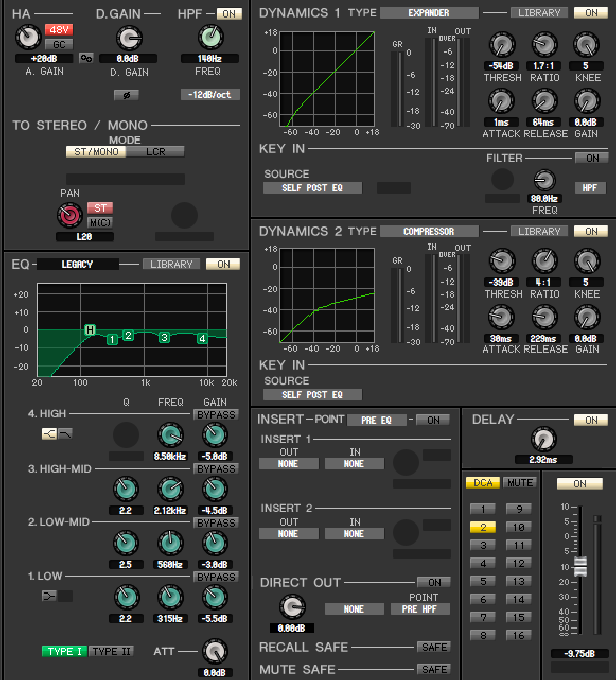Click the HPF frequency knob
This screenshot has height=680, width=616.
pos(210,38)
